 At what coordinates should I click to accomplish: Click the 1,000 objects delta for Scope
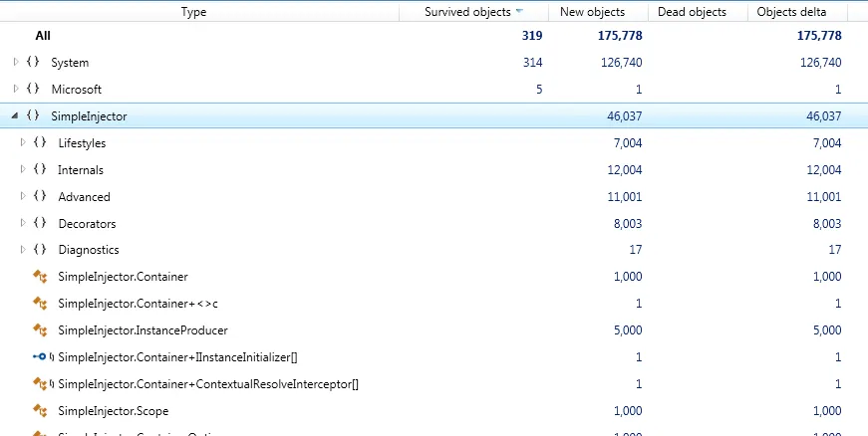827,410
